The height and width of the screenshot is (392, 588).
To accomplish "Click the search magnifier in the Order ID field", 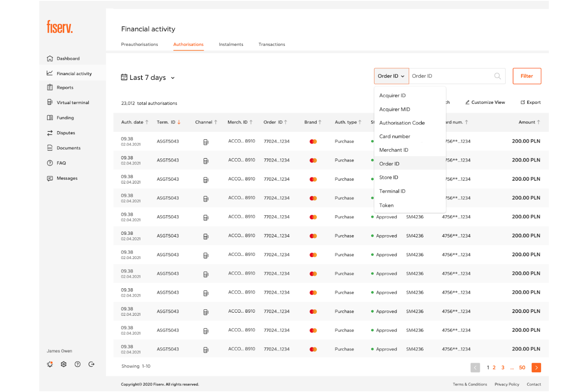I will [x=497, y=76].
